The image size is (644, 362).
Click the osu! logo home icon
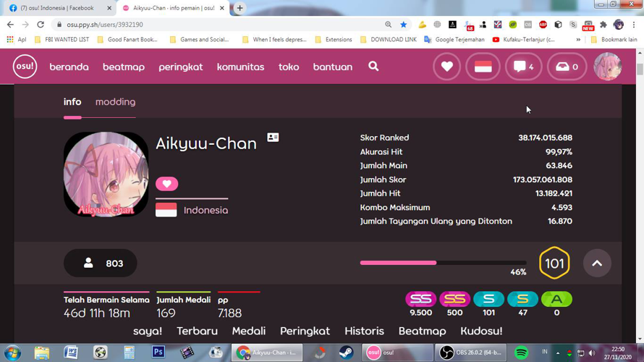[x=25, y=66]
